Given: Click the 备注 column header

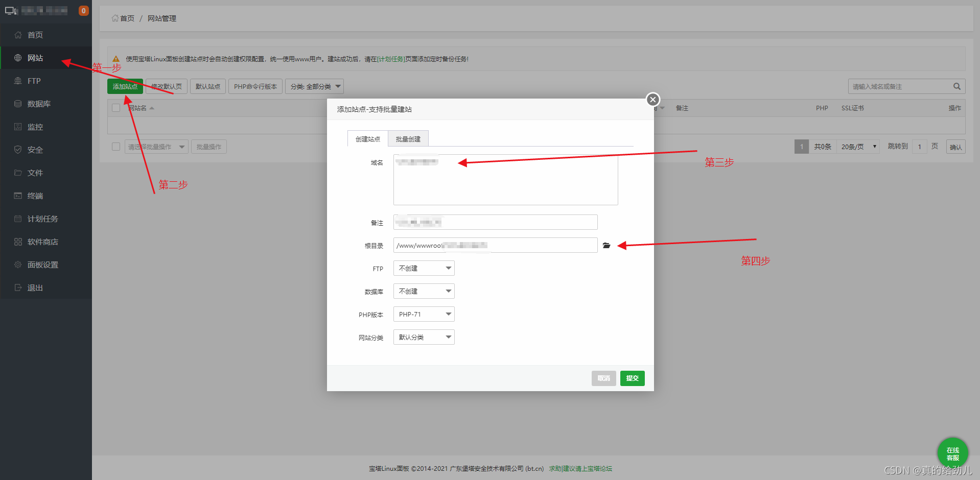Looking at the screenshot, I should [682, 108].
